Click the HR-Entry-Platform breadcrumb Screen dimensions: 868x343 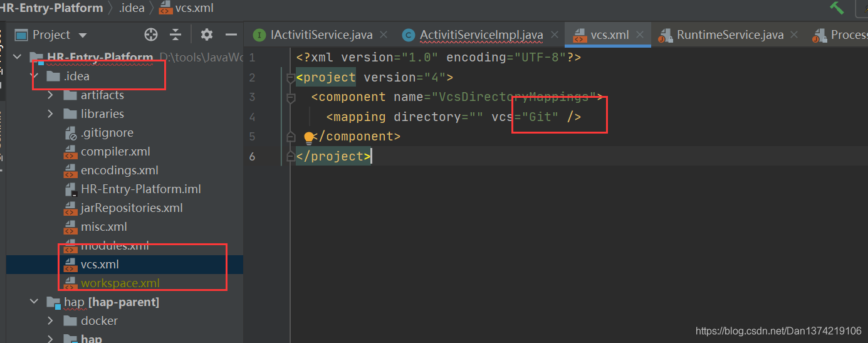(51, 8)
